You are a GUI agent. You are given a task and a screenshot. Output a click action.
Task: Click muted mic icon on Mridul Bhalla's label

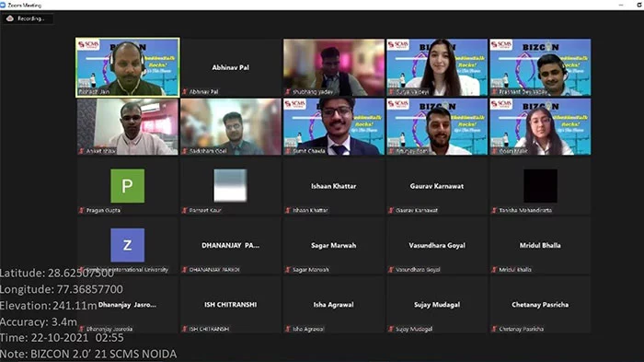click(x=494, y=270)
